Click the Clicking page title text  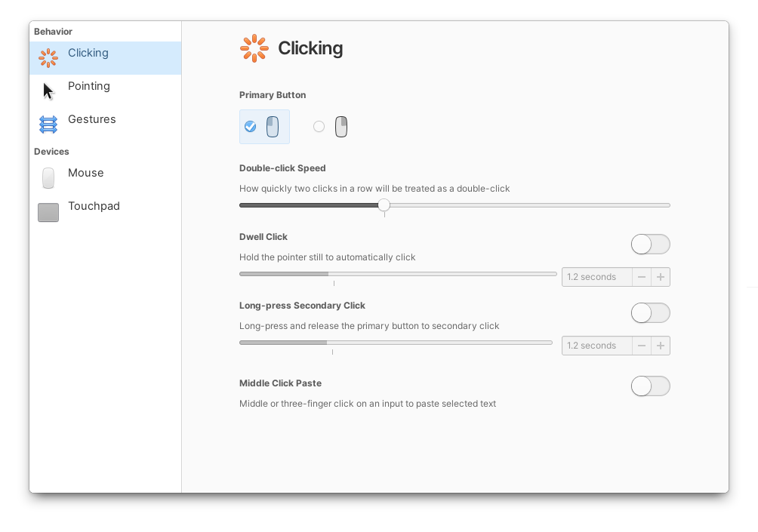tap(310, 48)
